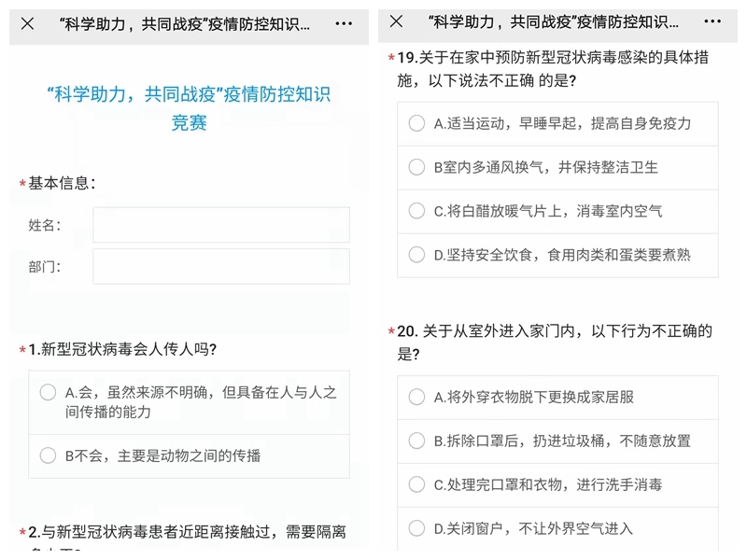Pick D.关闭窗户 for question 20
Image resolution: width=747 pixels, height=560 pixels.
[417, 528]
